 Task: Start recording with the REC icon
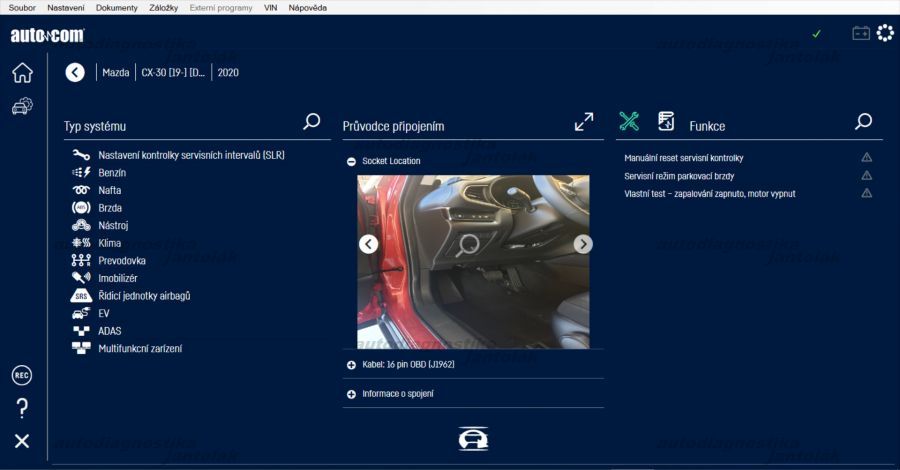pos(22,375)
